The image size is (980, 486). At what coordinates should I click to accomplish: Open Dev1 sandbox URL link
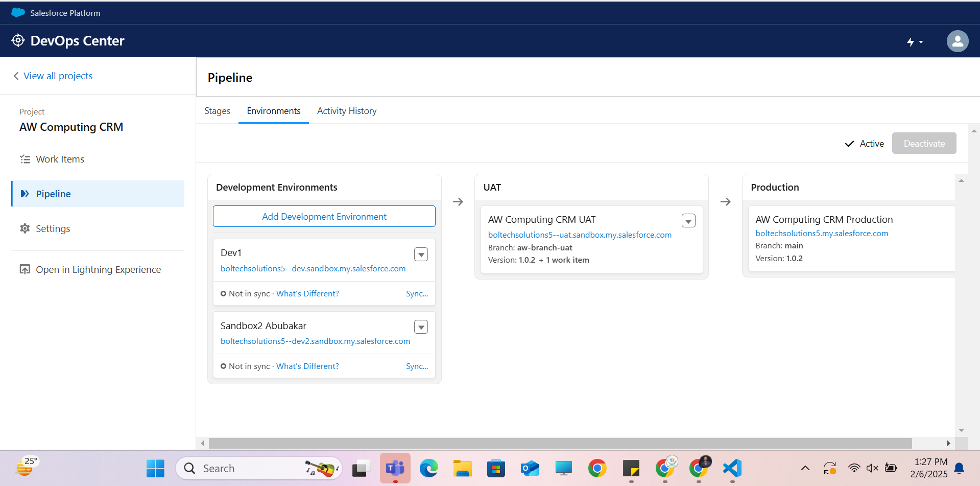coord(313,268)
